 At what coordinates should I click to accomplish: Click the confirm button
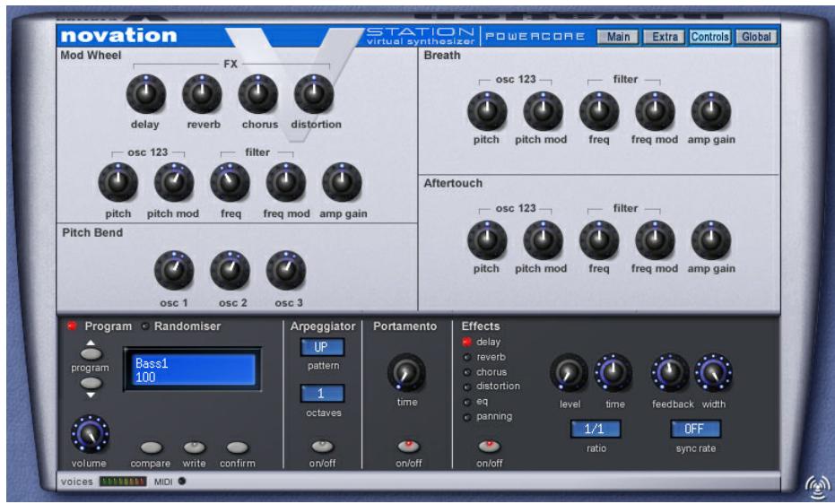coord(238,448)
